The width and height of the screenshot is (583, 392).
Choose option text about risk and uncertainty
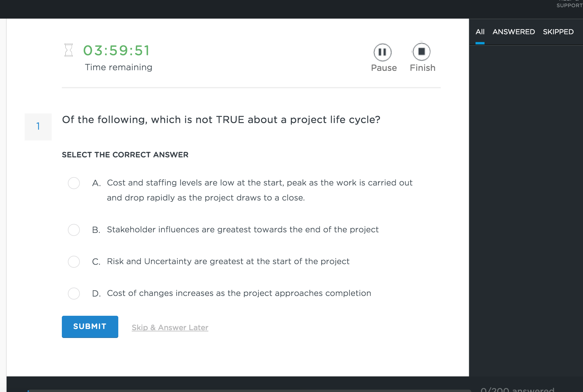pos(228,261)
